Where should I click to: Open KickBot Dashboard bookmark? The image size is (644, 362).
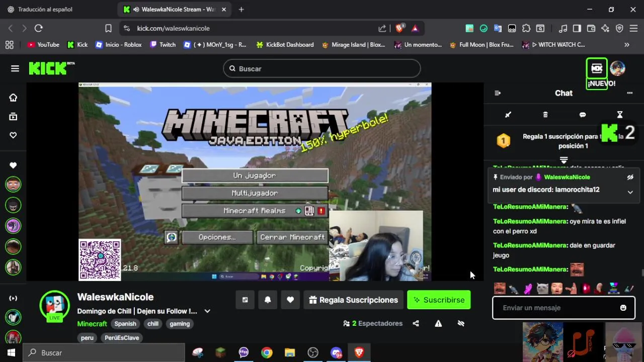click(285, 45)
